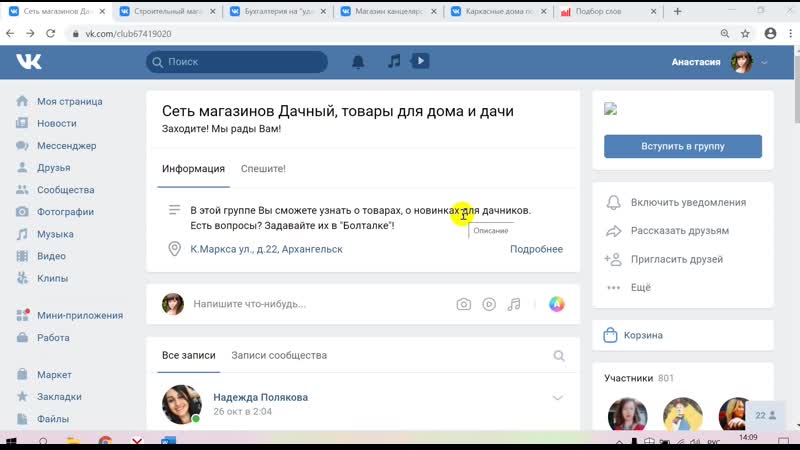Click Пригласить друзей option

pyautogui.click(x=664, y=259)
